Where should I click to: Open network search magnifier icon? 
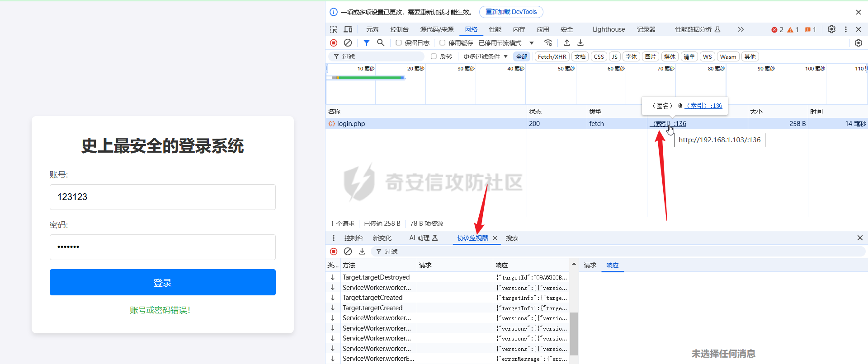[381, 43]
